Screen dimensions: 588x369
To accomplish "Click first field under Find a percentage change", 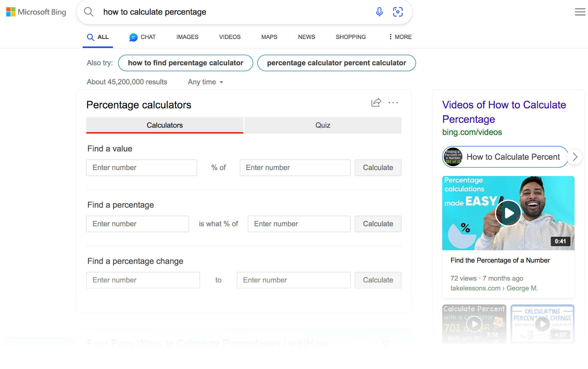I will coord(143,280).
